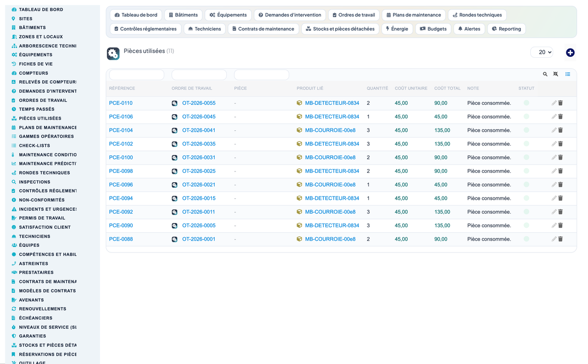Click the Pièce filter input field
The image size is (588, 364).
(x=262, y=75)
